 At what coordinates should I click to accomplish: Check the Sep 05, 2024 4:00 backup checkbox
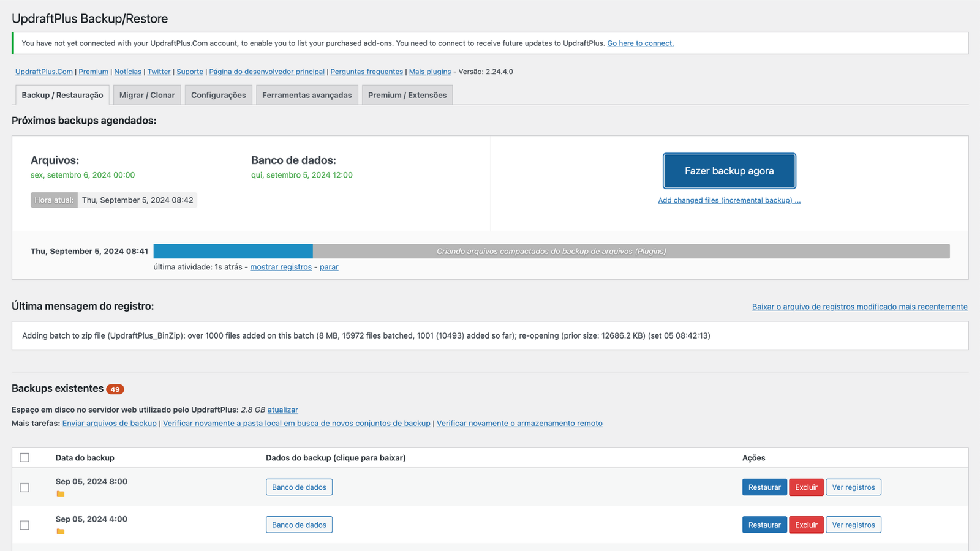pos(24,525)
